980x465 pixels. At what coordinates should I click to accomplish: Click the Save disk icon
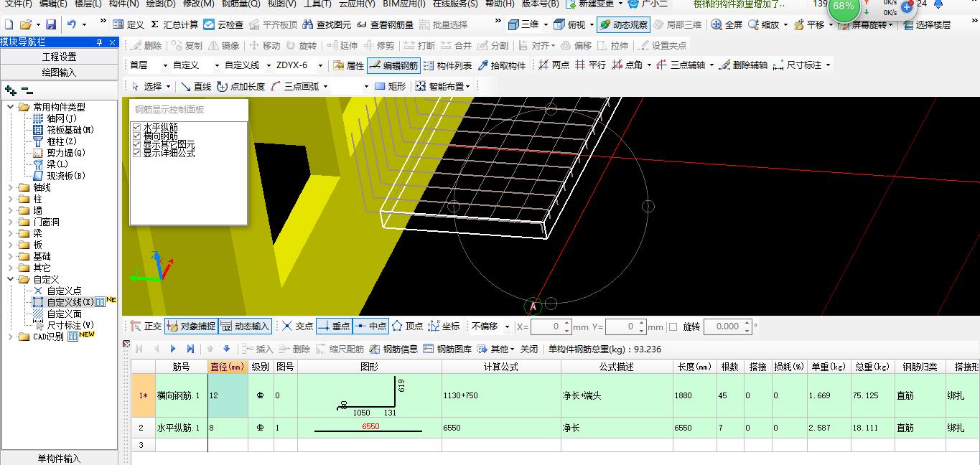[x=52, y=24]
